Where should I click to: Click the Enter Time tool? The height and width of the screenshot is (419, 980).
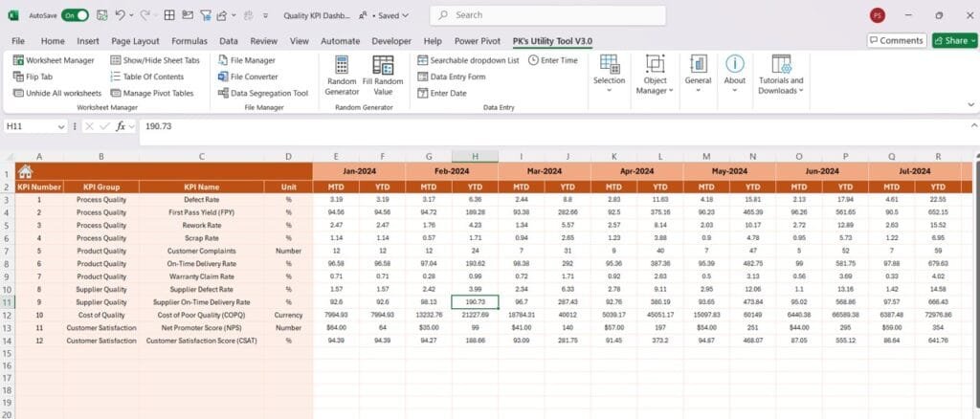point(553,60)
